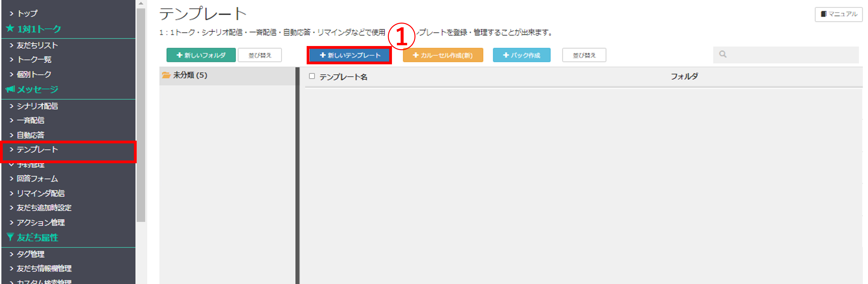Open 回答フォーム page
This screenshot has height=284, width=868.
(37, 179)
